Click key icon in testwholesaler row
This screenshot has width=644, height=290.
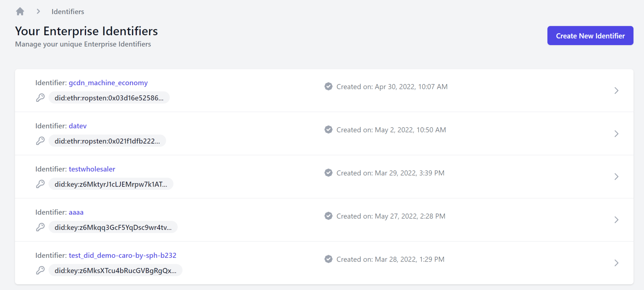point(40,184)
